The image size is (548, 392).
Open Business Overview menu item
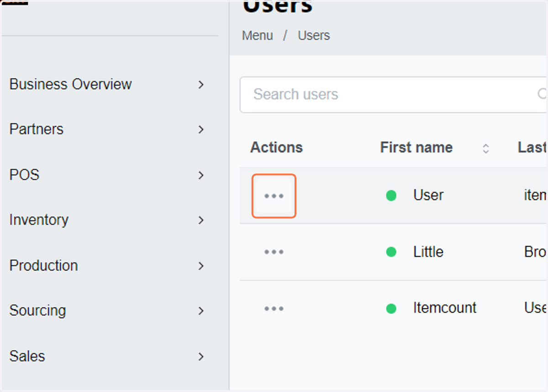click(x=70, y=84)
